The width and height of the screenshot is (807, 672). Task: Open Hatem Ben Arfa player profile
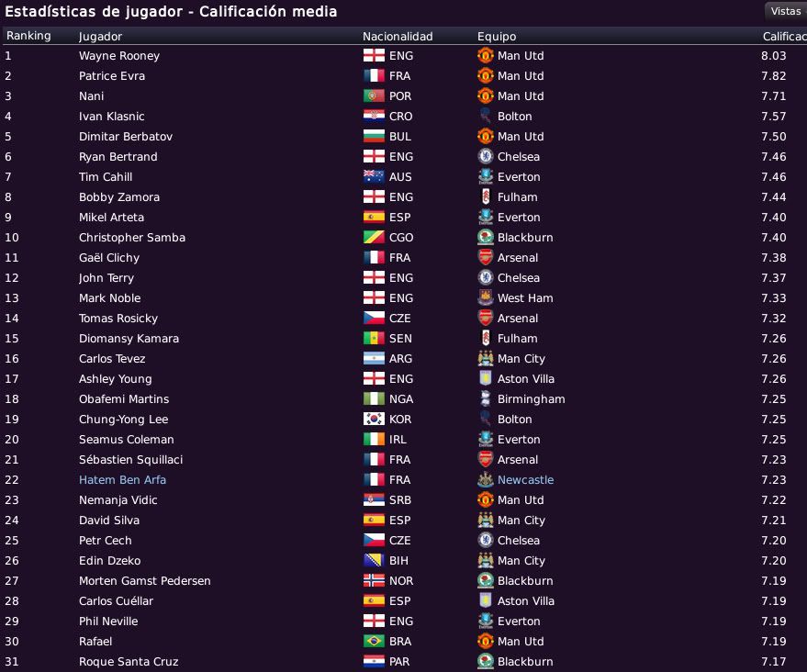[x=122, y=479]
